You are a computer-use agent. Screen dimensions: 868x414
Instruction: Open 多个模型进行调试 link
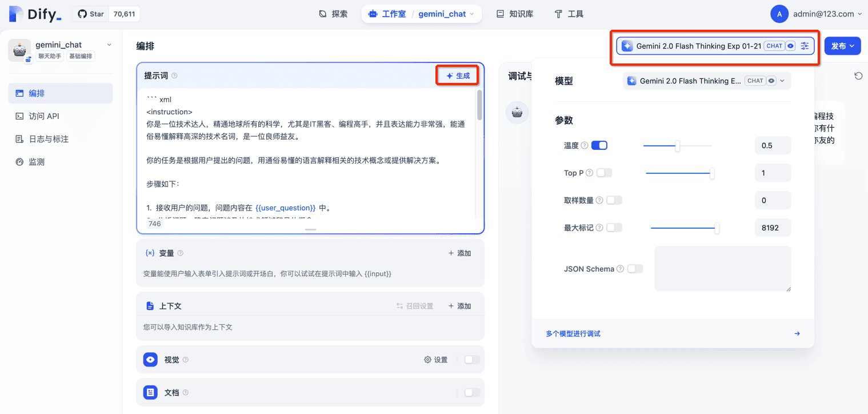pos(573,333)
